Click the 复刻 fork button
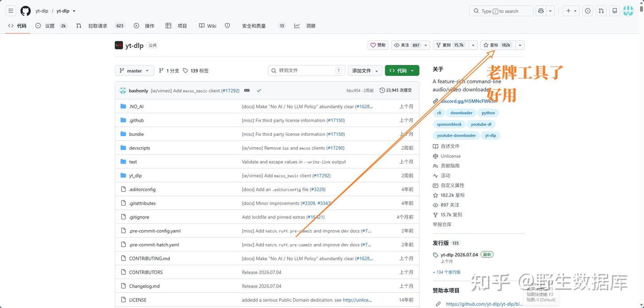The image size is (644, 308). 451,45
